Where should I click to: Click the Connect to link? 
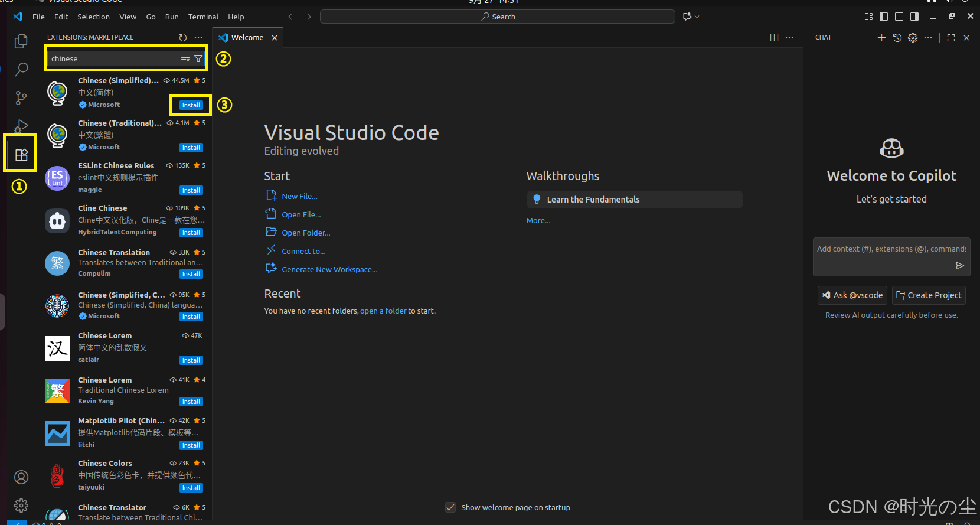(x=303, y=251)
